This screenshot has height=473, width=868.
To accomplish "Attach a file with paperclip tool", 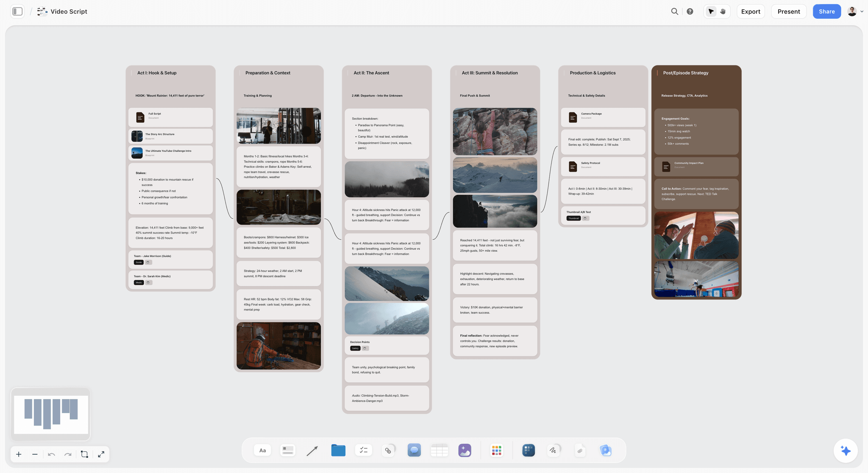I will coord(580,451).
